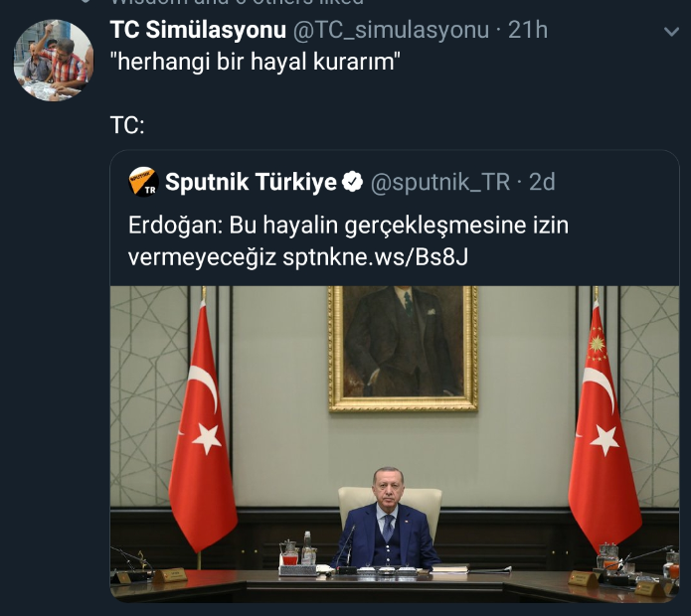Viewport: 691px width, 616px height.
Task: Click the "TC:" line of the tweet
Action: pos(127,125)
